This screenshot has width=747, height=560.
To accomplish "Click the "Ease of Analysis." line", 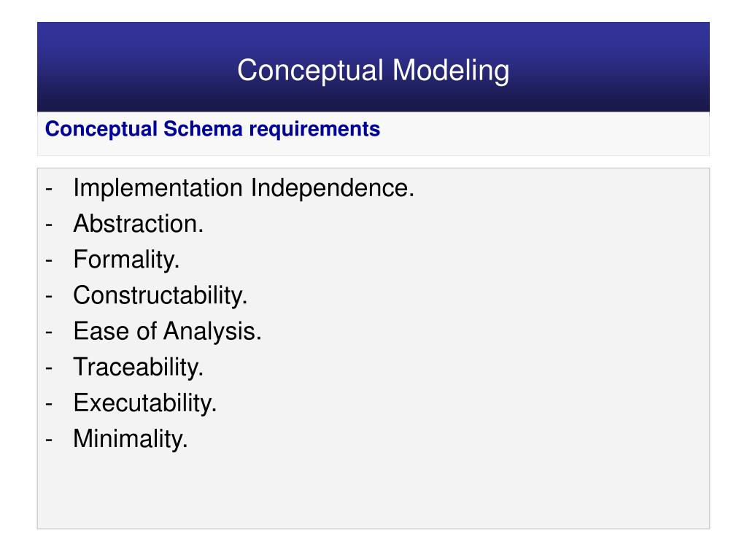I will click(167, 331).
